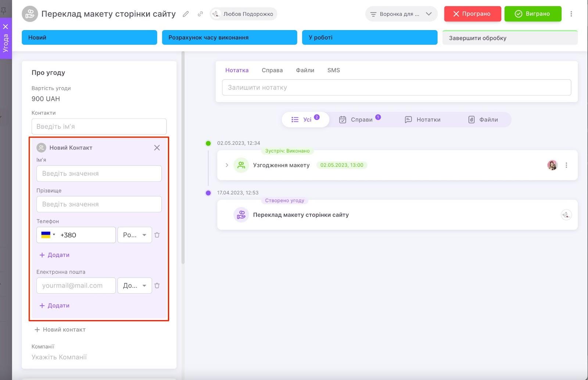Select the Завершити обробку pipeline stage
This screenshot has height=380, width=588.
(x=510, y=38)
